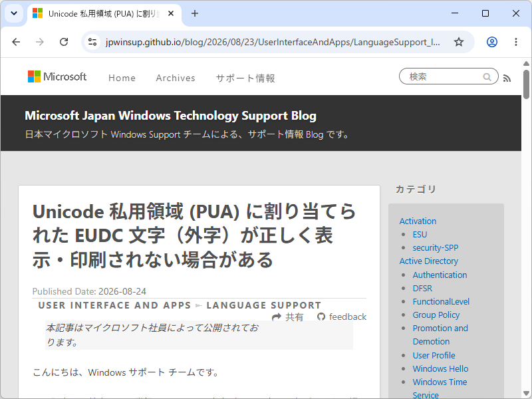This screenshot has height=399, width=532.
Task: Click the Microsoft logo
Action: pyautogui.click(x=57, y=76)
